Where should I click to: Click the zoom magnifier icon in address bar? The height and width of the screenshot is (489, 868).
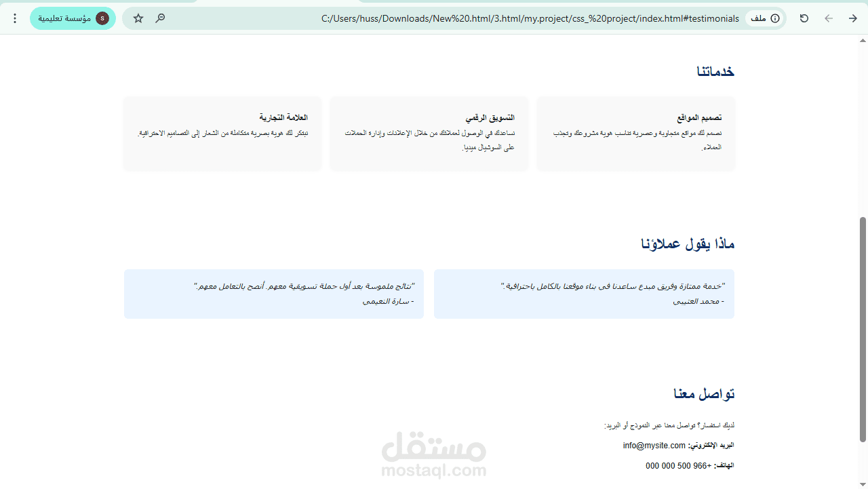(160, 18)
